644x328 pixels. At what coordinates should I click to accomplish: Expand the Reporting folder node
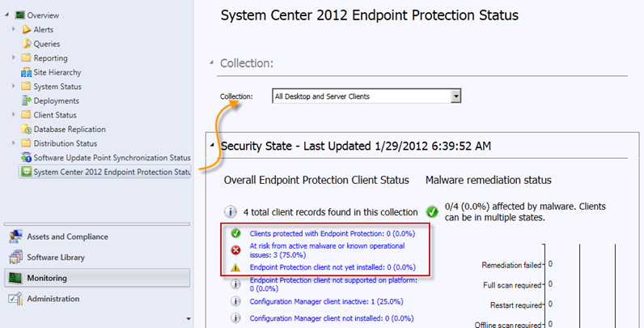14,58
